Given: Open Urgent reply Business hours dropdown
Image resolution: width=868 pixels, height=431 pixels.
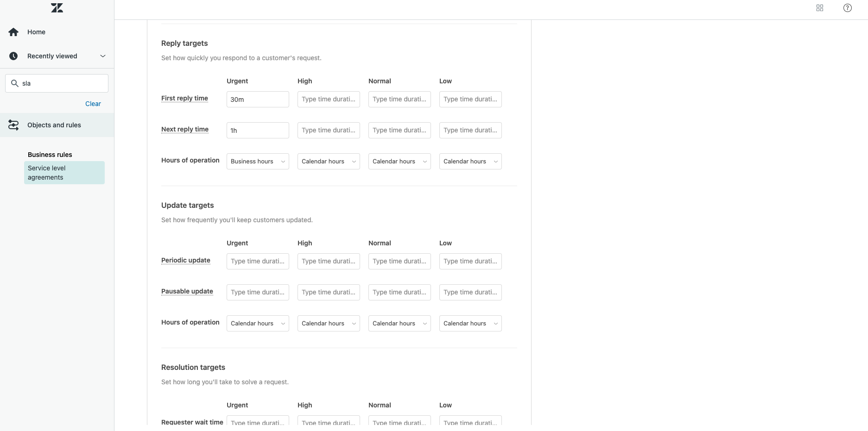Looking at the screenshot, I should [x=258, y=162].
